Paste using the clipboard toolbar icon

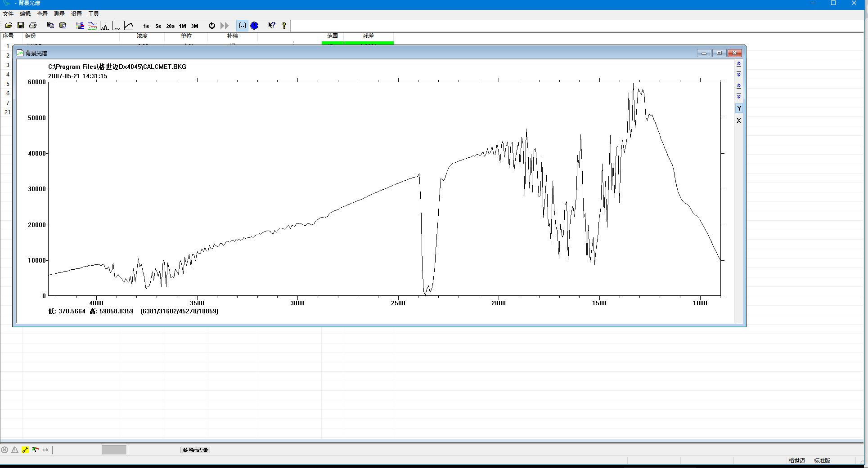pos(63,26)
